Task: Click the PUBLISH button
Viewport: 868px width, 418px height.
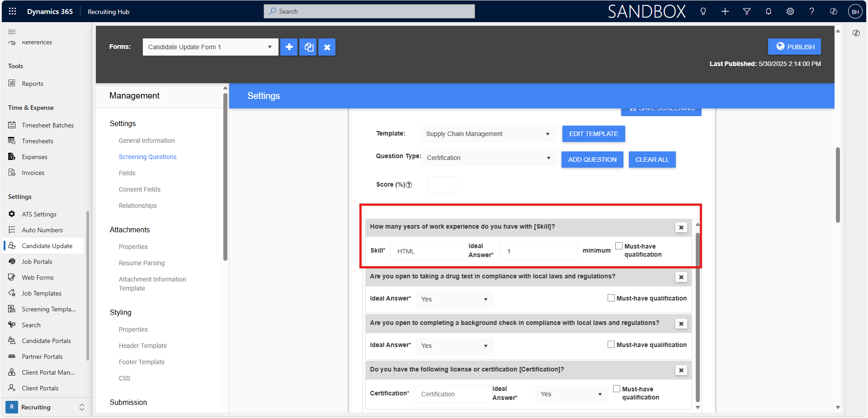Action: (794, 47)
